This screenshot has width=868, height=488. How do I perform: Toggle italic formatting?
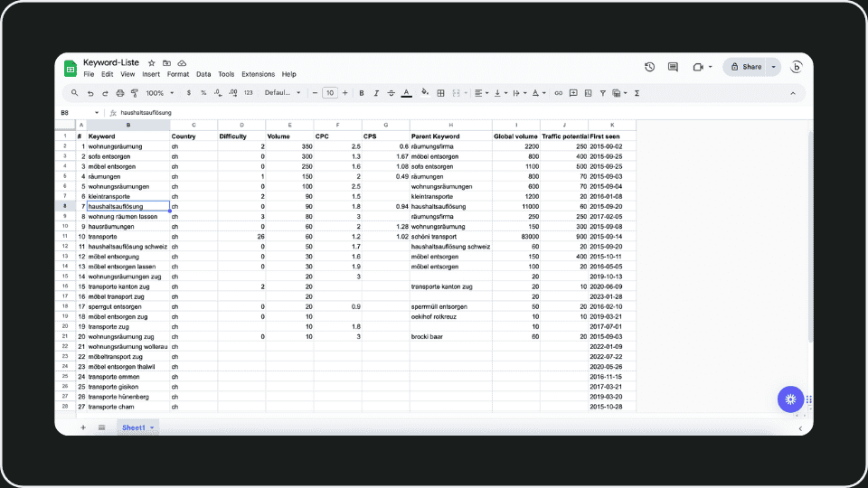pyautogui.click(x=376, y=93)
